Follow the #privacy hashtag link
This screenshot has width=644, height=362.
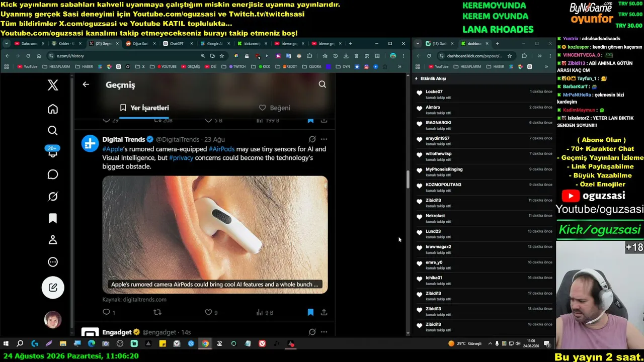click(181, 158)
